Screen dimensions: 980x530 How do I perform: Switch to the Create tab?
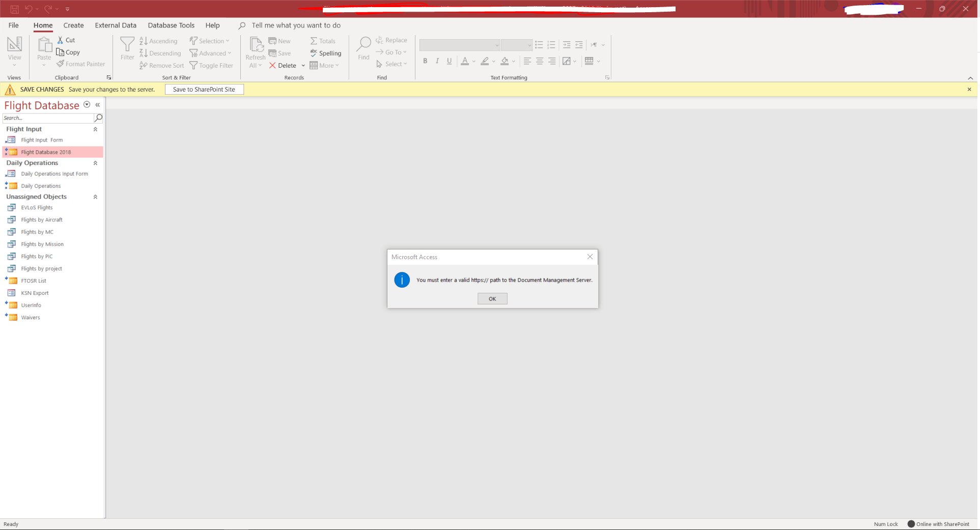[73, 25]
